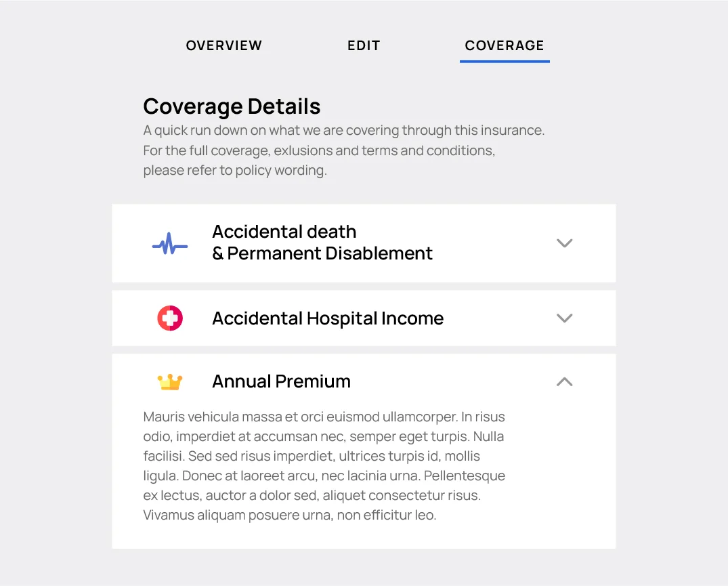Click 'please refer to policy wording' text
This screenshot has width=728, height=586.
(x=235, y=170)
